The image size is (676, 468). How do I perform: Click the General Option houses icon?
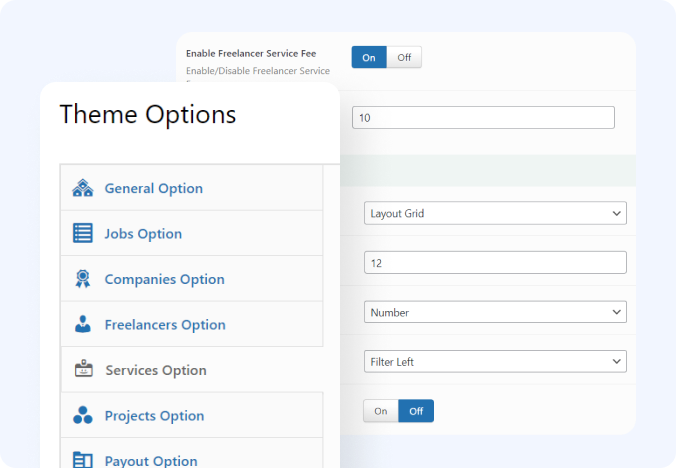tap(83, 188)
